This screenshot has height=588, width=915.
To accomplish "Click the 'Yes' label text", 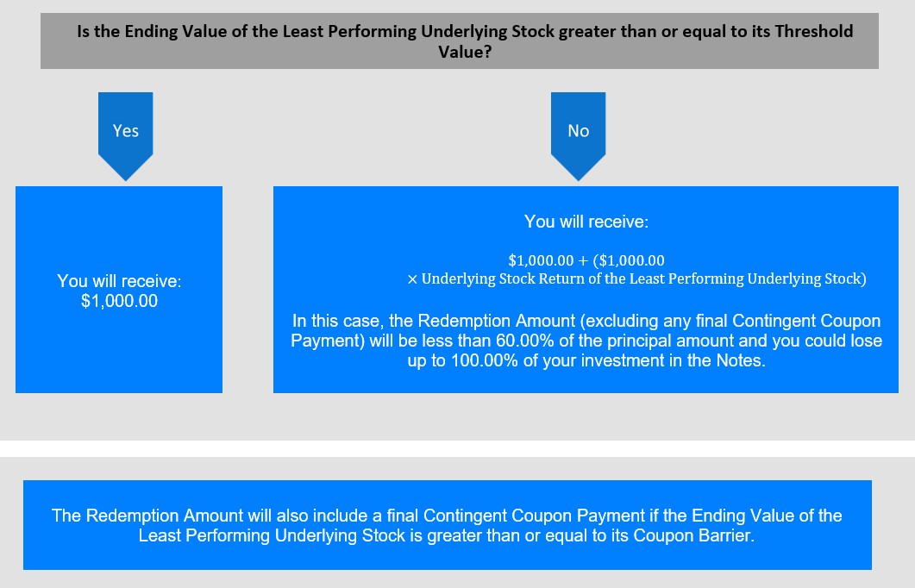I will click(125, 131).
